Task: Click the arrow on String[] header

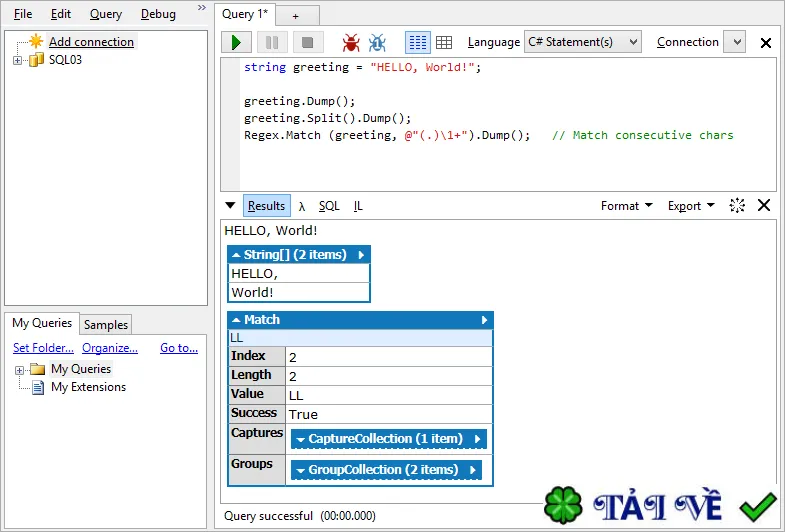Action: pyautogui.click(x=361, y=255)
